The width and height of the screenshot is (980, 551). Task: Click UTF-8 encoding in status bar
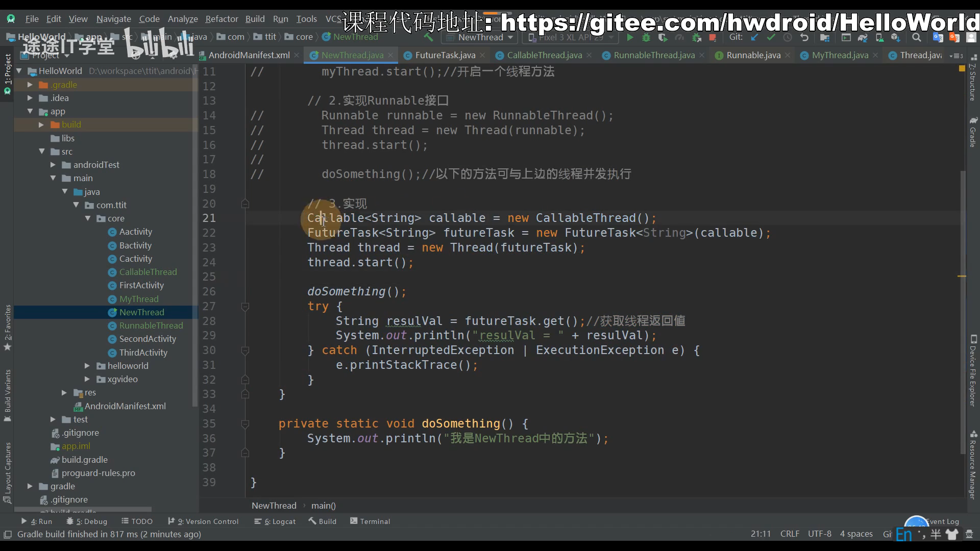pyautogui.click(x=819, y=534)
